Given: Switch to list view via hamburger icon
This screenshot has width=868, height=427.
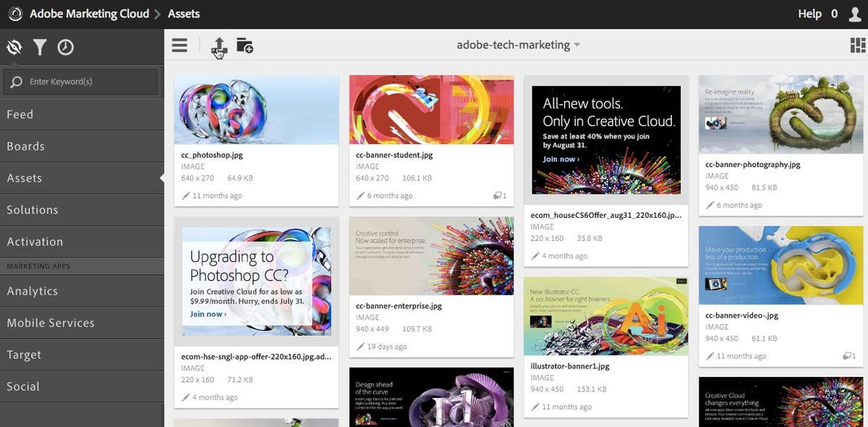Looking at the screenshot, I should pos(179,44).
